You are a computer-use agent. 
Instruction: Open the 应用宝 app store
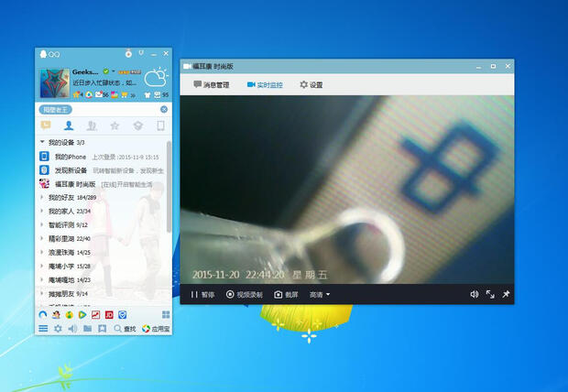[156, 329]
